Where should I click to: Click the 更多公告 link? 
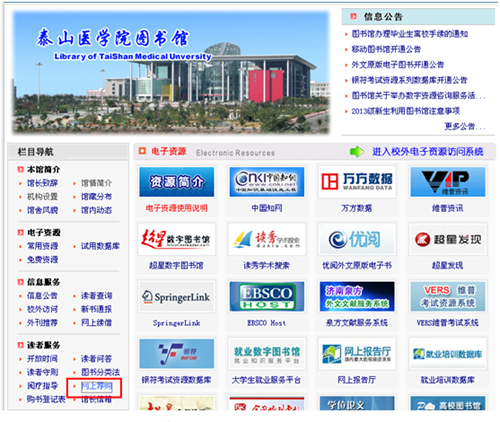pyautogui.click(x=465, y=126)
